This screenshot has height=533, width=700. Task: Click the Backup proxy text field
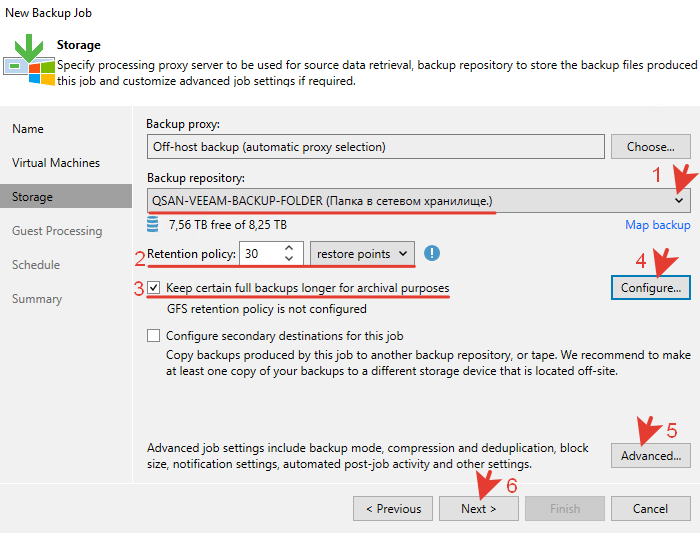click(375, 147)
